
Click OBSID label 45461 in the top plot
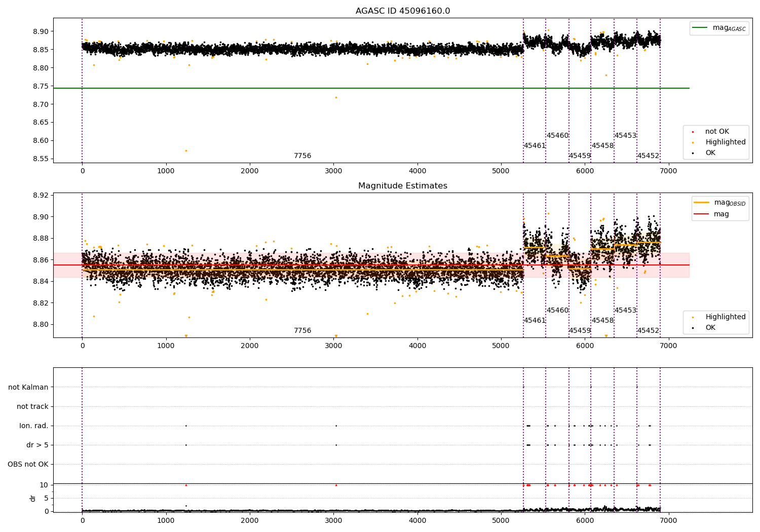[x=535, y=146]
